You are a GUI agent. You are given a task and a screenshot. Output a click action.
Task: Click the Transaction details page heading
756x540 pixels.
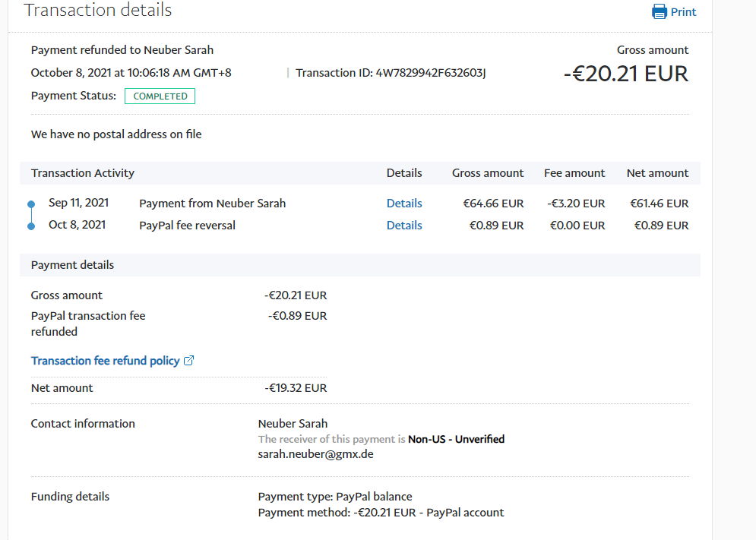[x=98, y=11]
